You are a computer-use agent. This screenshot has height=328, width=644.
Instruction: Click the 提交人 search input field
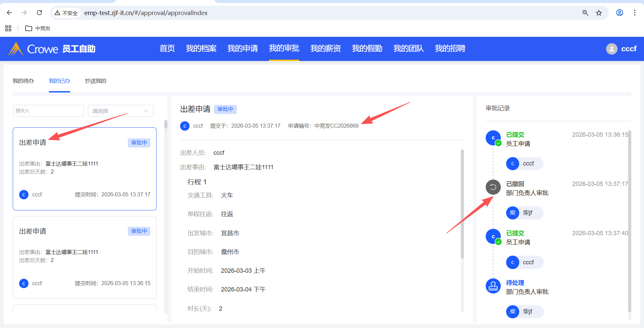[48, 111]
